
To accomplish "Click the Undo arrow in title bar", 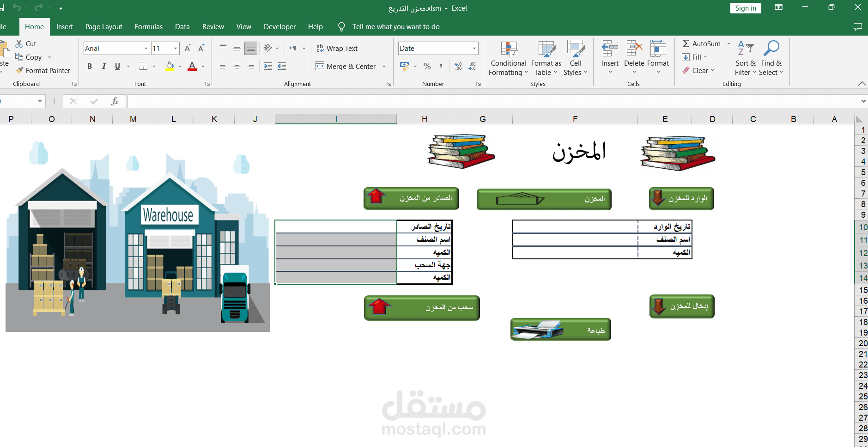I will click(17, 8).
